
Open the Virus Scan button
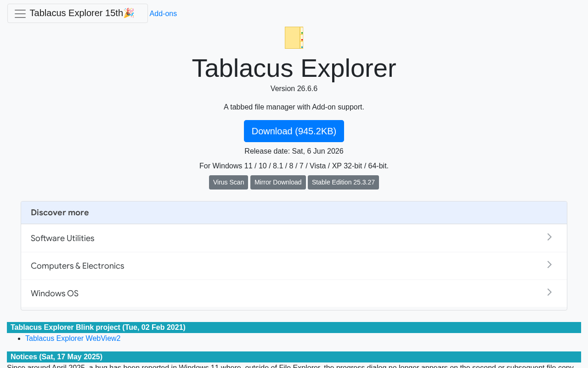coord(228,182)
